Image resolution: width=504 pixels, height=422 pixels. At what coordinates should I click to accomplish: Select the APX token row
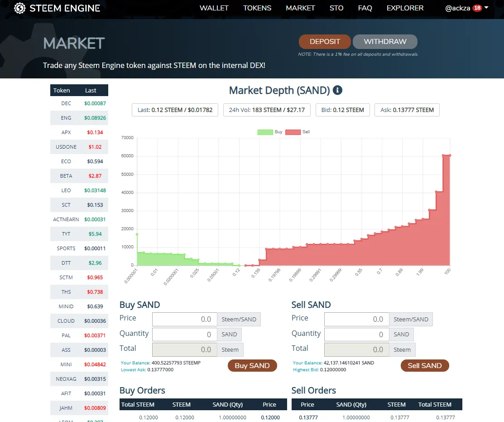[x=79, y=132]
